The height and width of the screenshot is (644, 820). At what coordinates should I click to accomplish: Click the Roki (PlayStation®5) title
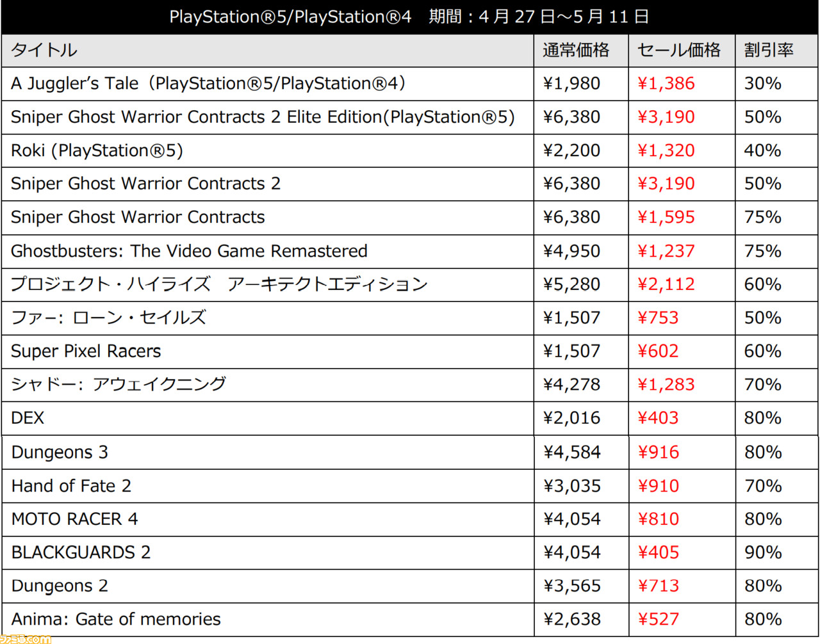point(97,150)
